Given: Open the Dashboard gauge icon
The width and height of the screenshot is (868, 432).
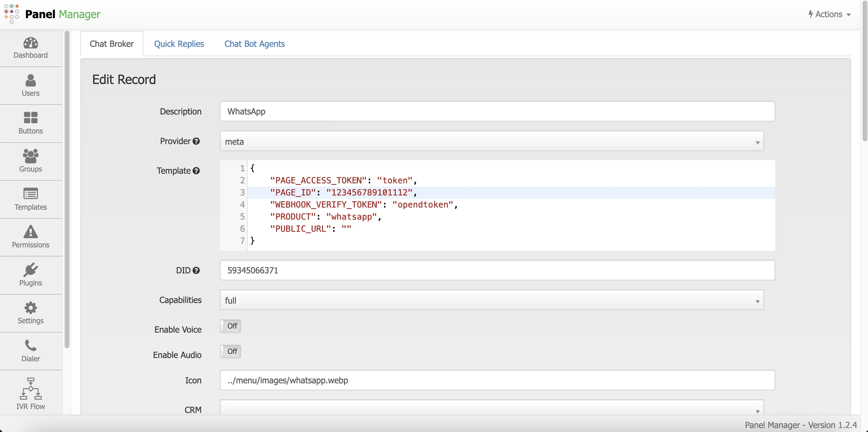Looking at the screenshot, I should click(x=30, y=43).
